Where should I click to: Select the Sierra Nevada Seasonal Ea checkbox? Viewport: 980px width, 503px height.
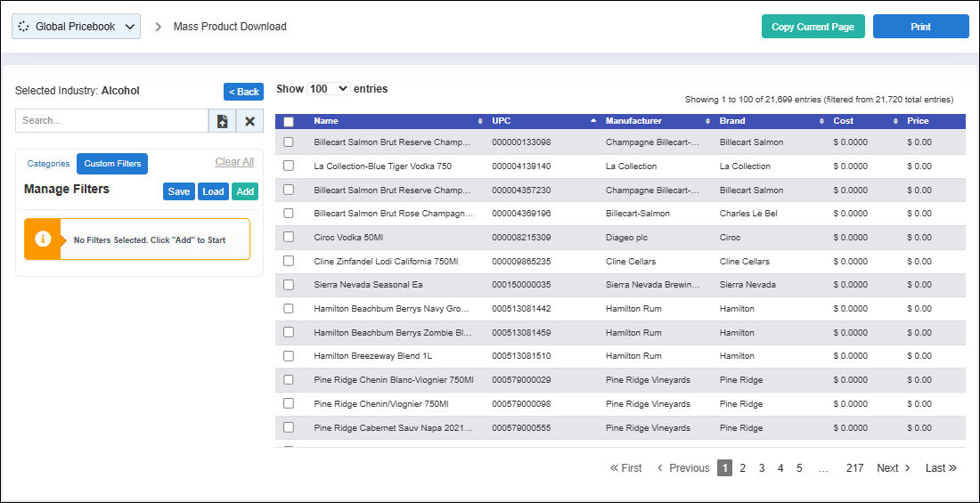click(289, 285)
